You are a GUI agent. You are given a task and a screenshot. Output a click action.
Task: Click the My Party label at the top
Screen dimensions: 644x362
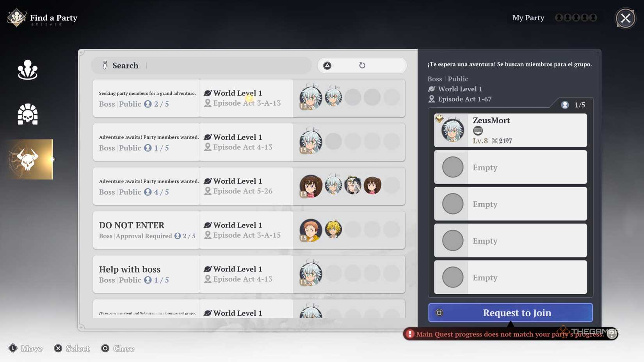pyautogui.click(x=528, y=18)
